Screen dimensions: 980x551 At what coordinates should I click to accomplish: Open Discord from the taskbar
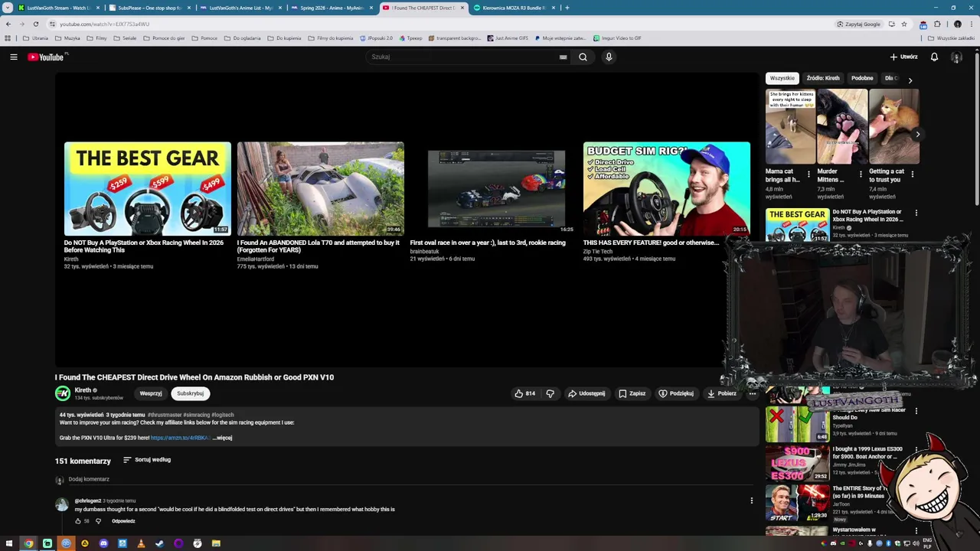click(x=103, y=543)
